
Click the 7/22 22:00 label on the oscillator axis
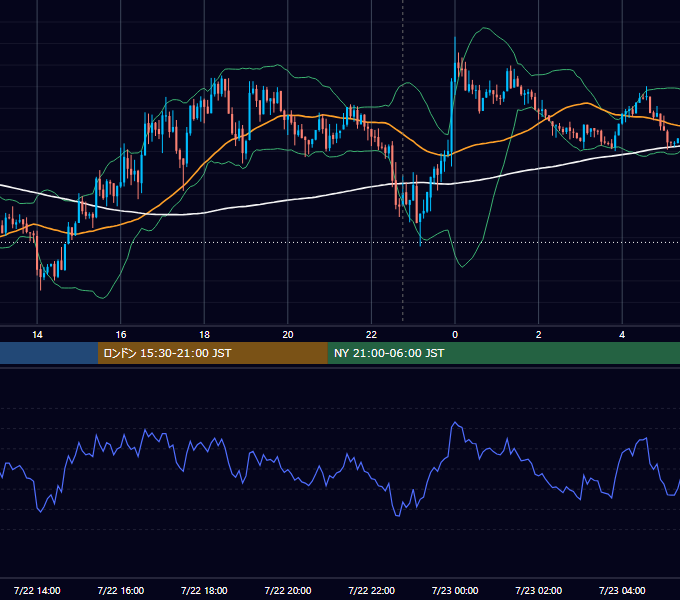pyautogui.click(x=372, y=590)
